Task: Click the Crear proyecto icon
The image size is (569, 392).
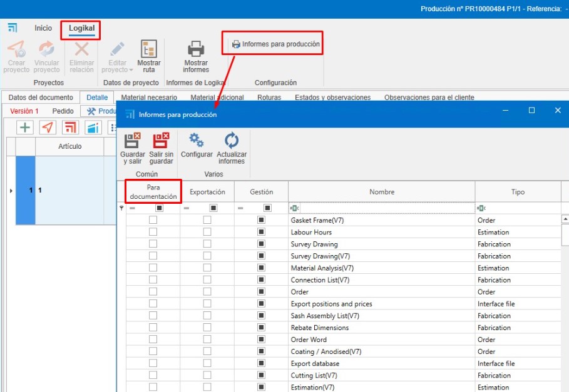Action: click(16, 49)
